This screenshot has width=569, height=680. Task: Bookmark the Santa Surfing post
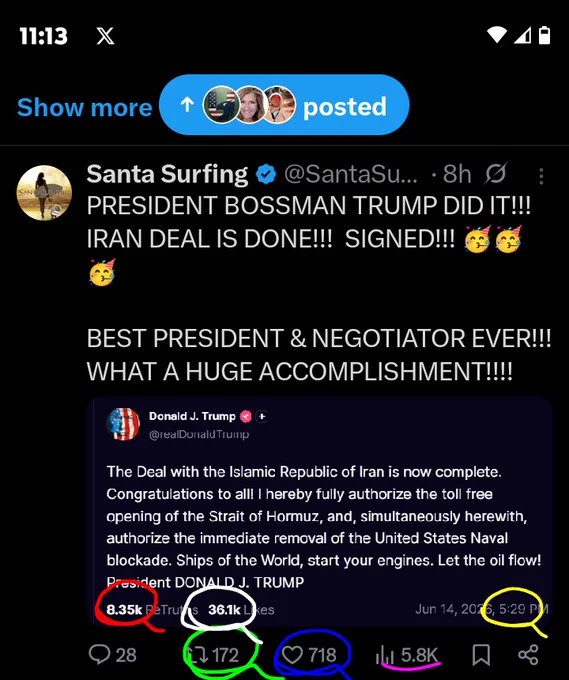(481, 655)
